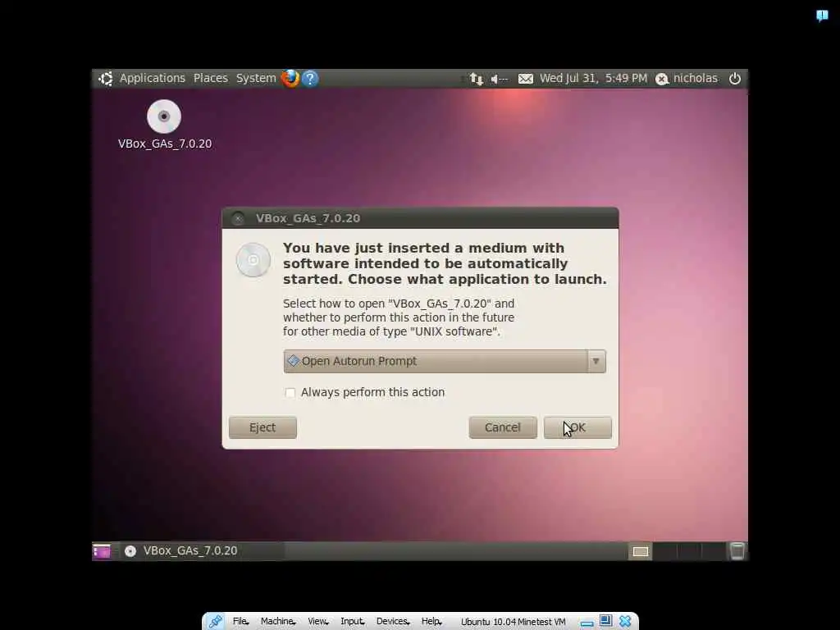Screen dimensions: 840x630
Task: Open the clock showing Wed Jul 31, 5:49 PM
Action: tap(593, 78)
